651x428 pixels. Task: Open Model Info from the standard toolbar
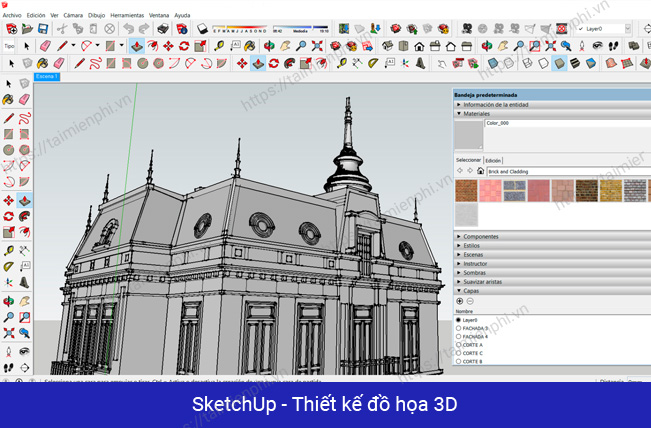(182, 29)
